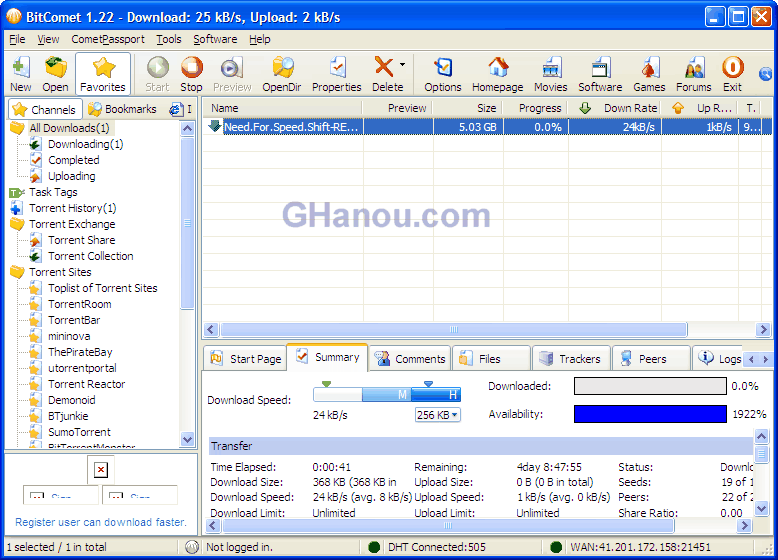Viewport: 778px width, 560px height.
Task: Click 'Register user can download faster' link
Action: (101, 522)
